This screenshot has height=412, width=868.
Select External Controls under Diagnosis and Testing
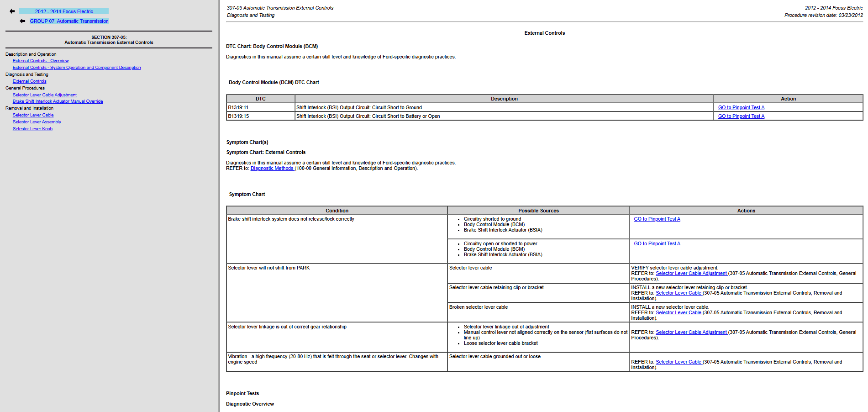tap(30, 81)
